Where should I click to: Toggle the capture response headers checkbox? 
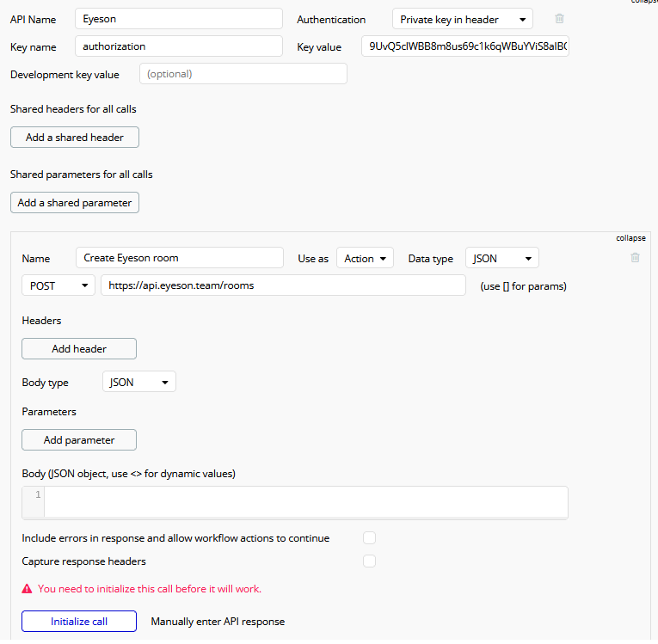370,561
